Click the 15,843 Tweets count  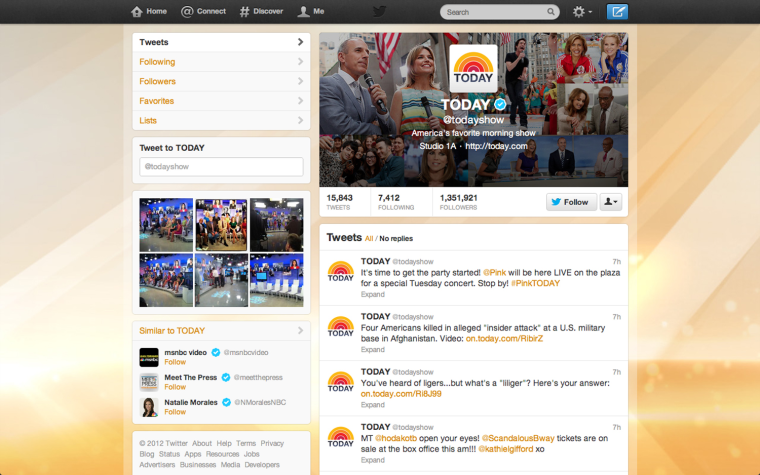pos(339,202)
